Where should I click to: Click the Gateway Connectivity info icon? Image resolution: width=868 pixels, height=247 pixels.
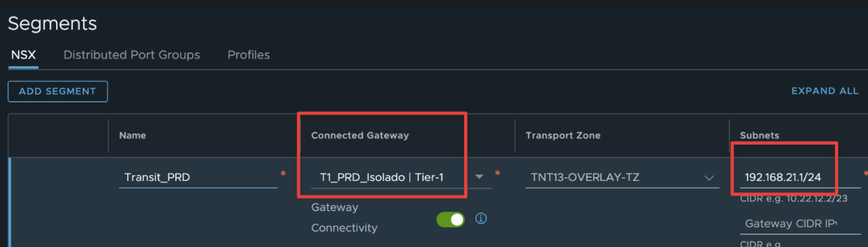[481, 218]
